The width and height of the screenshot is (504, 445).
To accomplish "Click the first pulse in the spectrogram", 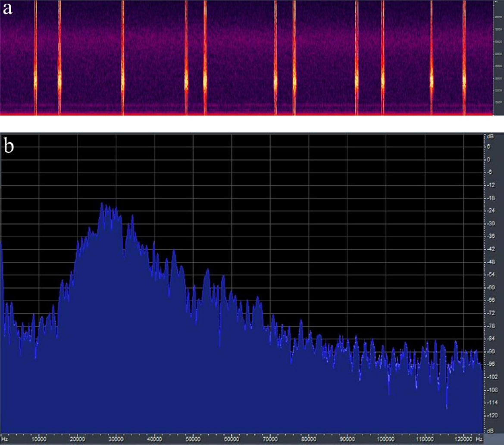I will [35, 58].
